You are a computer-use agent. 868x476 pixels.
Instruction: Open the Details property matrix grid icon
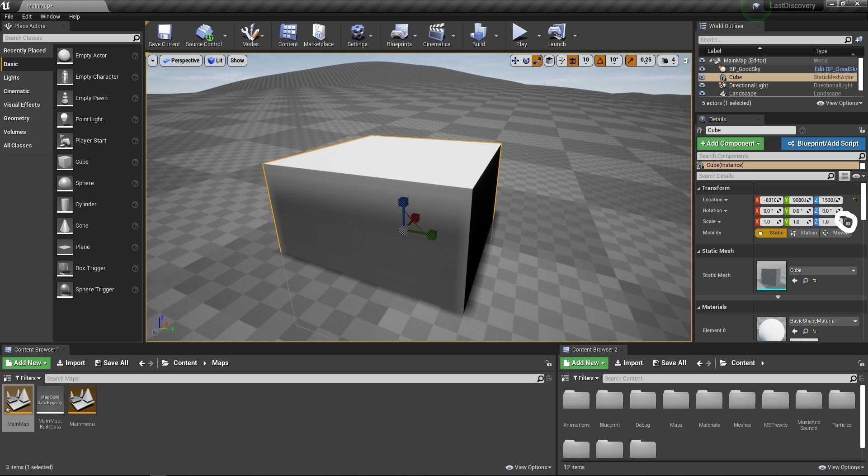click(844, 176)
